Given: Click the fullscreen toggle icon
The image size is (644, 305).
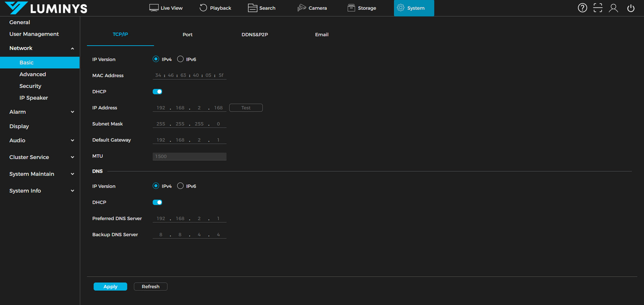Looking at the screenshot, I should pyautogui.click(x=598, y=8).
